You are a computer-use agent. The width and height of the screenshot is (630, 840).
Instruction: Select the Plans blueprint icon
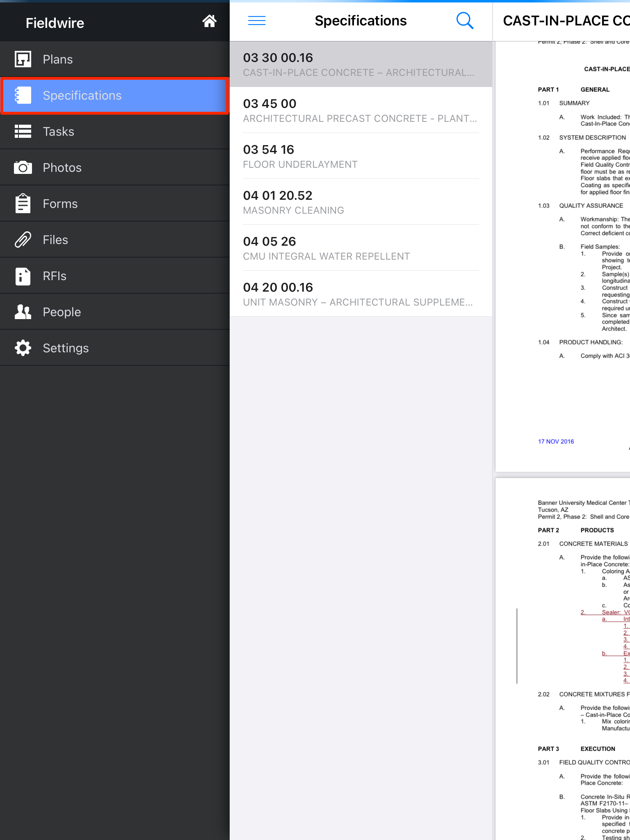tap(23, 59)
